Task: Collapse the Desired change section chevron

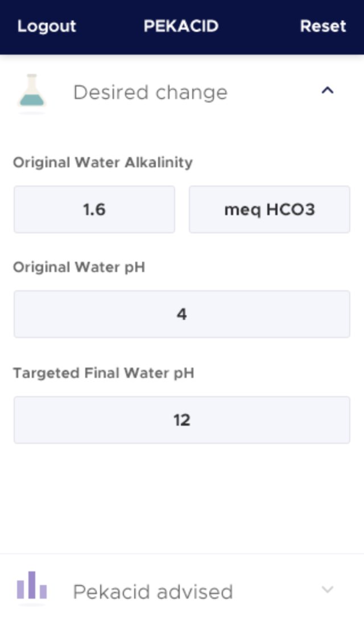Action: [327, 91]
